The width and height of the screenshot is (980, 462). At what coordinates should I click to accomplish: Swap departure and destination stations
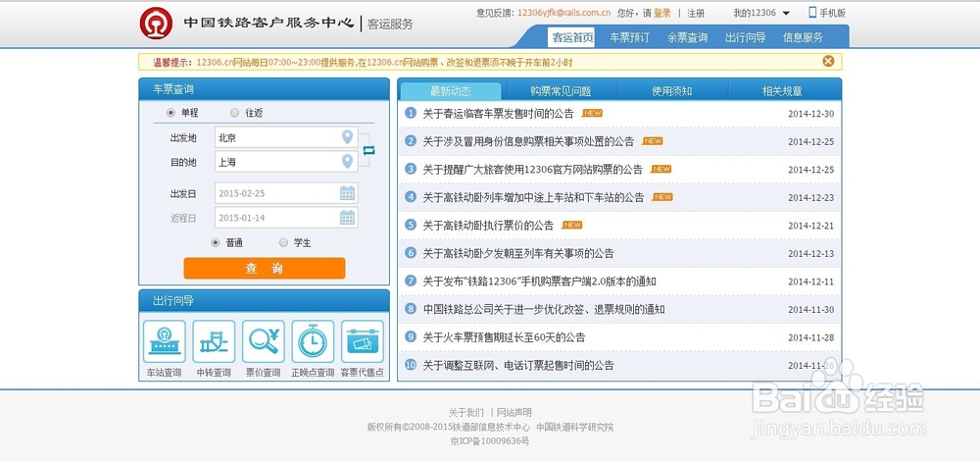(x=368, y=150)
